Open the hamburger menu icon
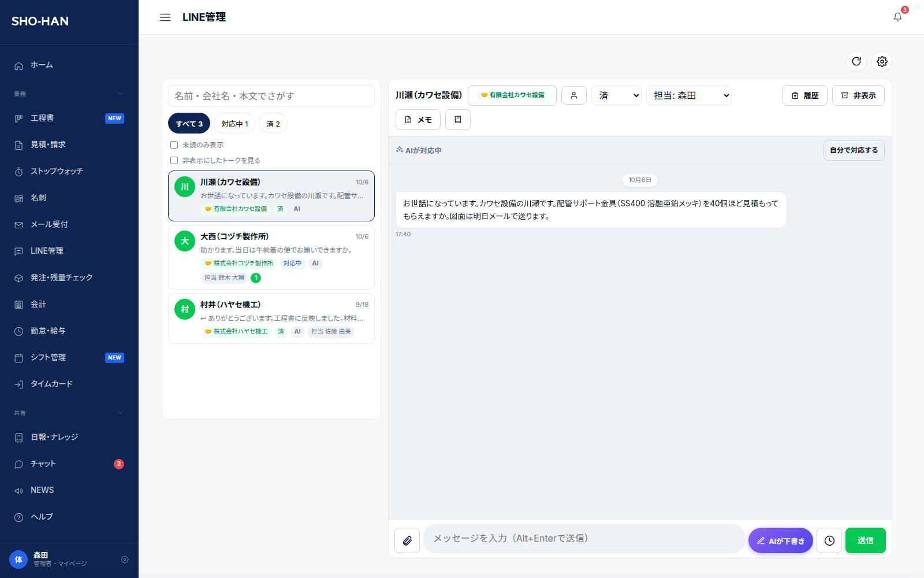Image resolution: width=924 pixels, height=578 pixels. click(165, 17)
